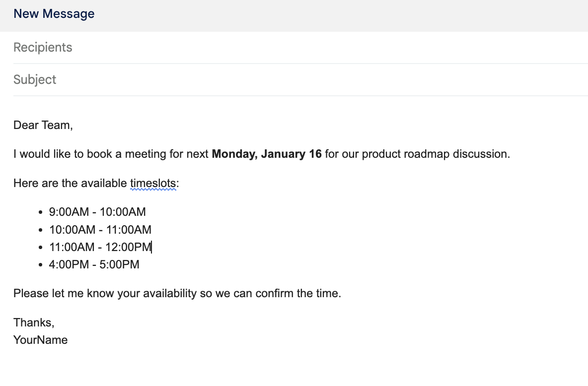Select the 9:00AM - 10:00AM timeslot line
The image size is (588, 386).
pyautogui.click(x=97, y=212)
